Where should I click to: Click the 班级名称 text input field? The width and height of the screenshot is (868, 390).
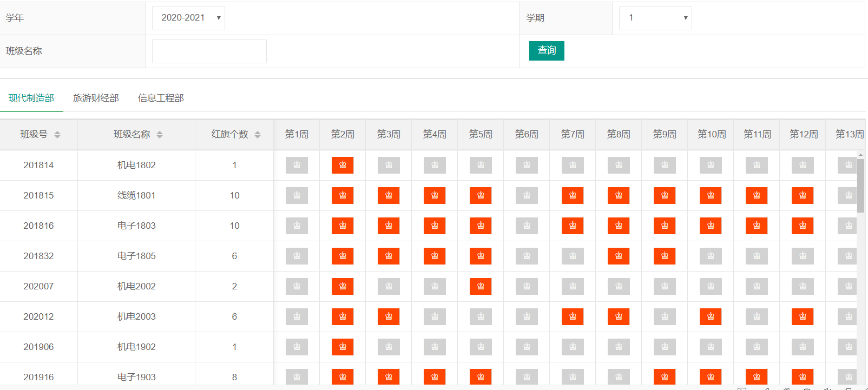pyautogui.click(x=209, y=51)
